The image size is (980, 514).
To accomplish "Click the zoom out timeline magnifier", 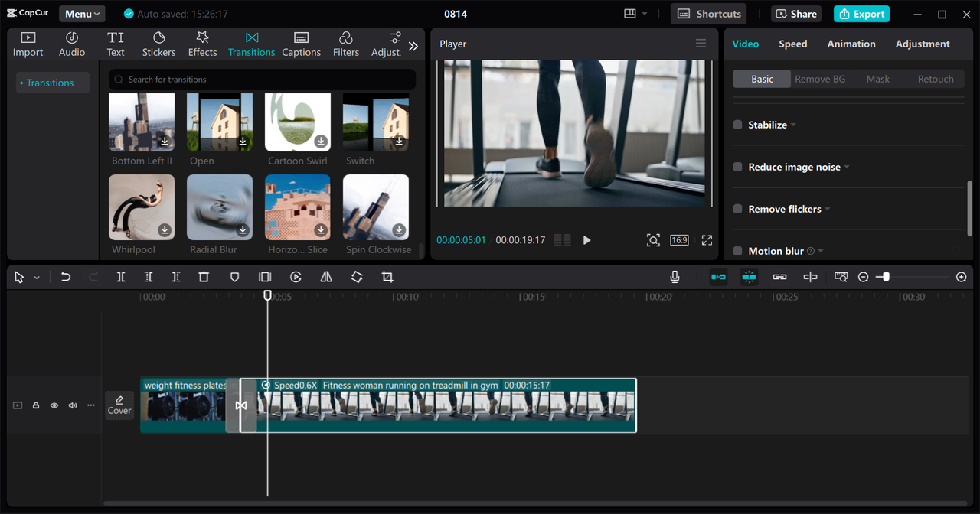I will 864,277.
